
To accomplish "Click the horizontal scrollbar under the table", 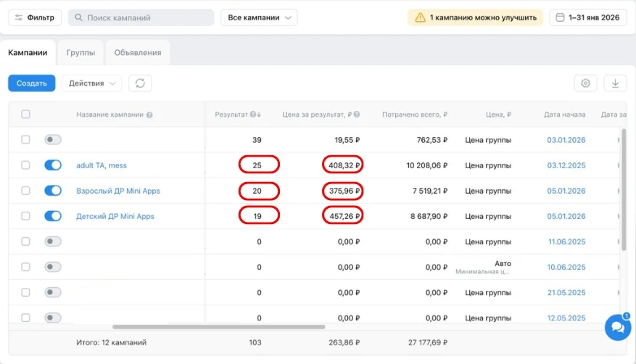I will [218, 327].
